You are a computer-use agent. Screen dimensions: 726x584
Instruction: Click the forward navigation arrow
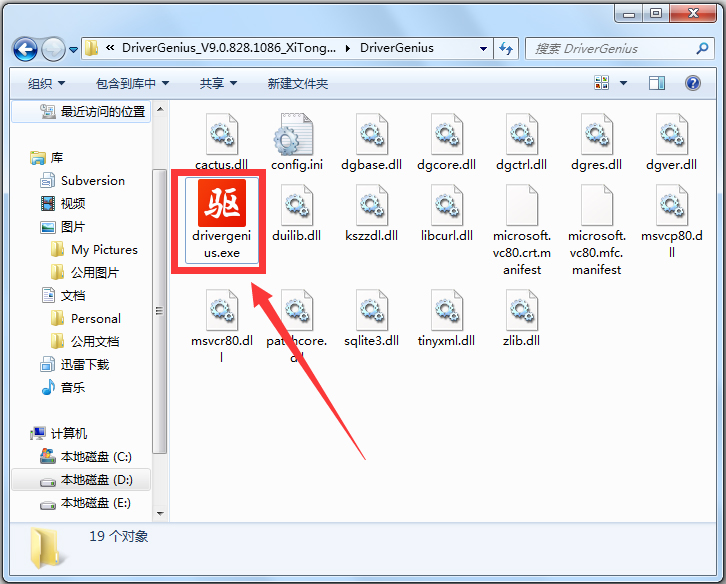(x=53, y=49)
